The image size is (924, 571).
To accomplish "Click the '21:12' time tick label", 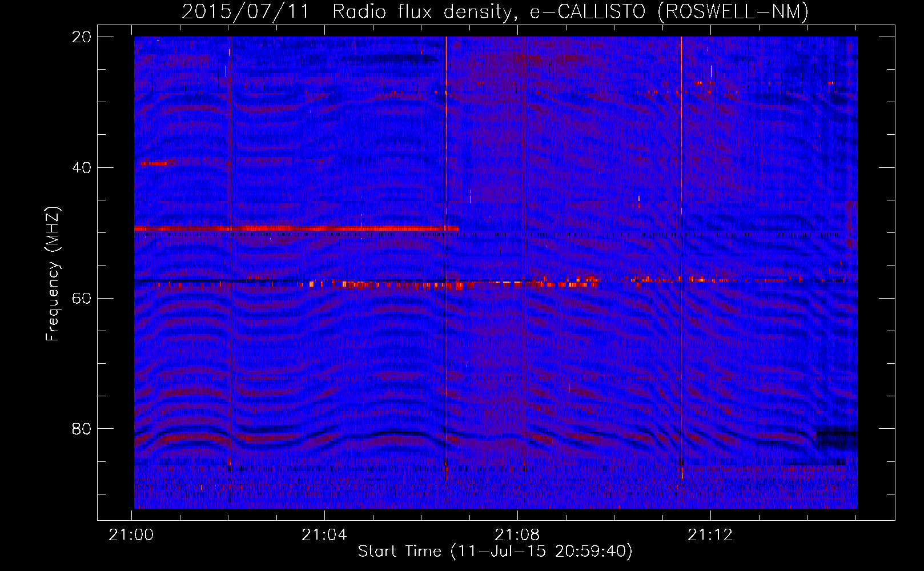I will coord(710,534).
